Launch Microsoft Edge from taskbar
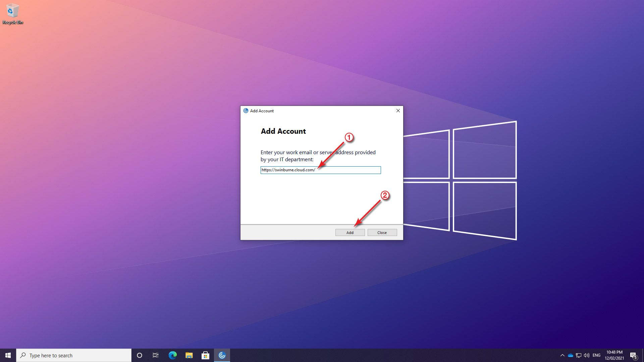This screenshot has height=362, width=644. click(172, 355)
